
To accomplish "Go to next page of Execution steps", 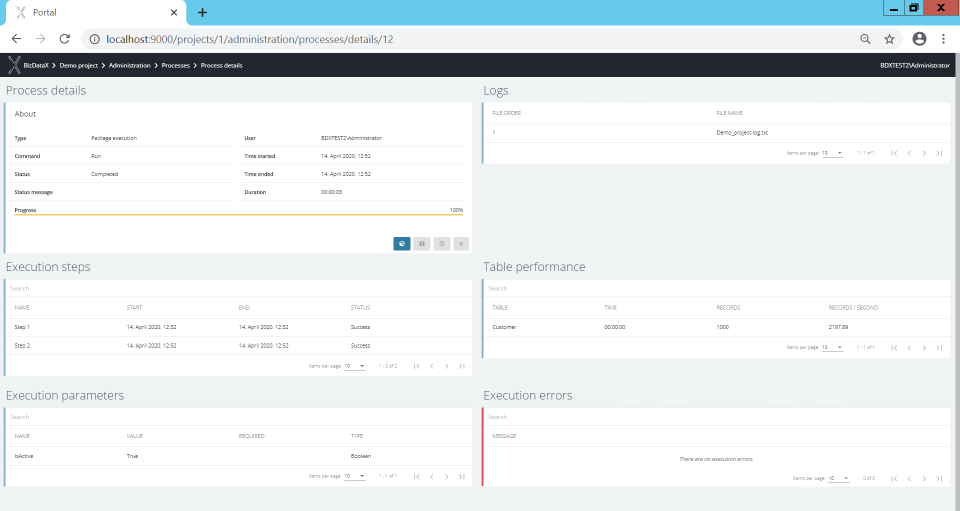I will 446,366.
